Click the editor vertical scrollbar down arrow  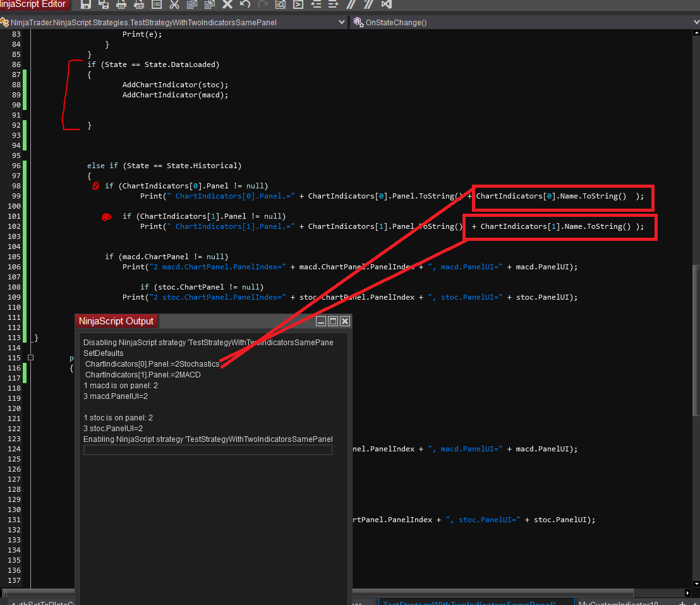[x=696, y=584]
